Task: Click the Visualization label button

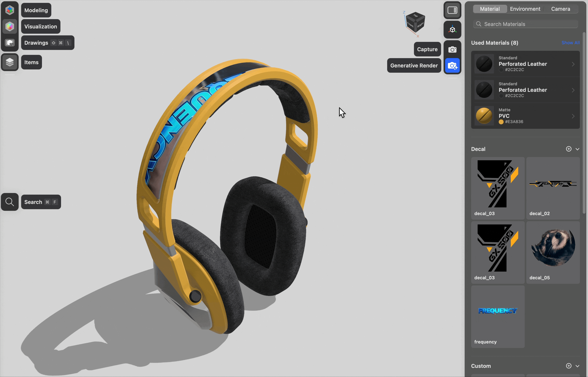Action: (x=41, y=26)
